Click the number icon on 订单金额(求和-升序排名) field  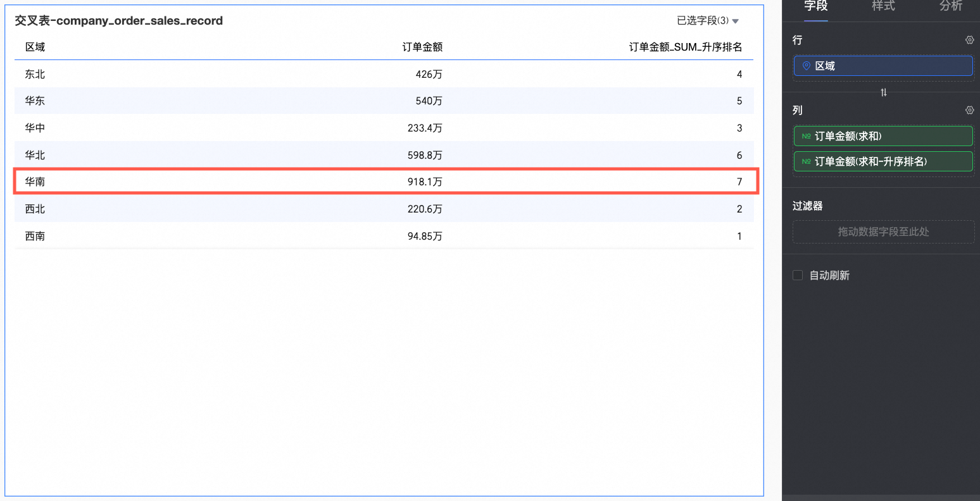tap(806, 161)
